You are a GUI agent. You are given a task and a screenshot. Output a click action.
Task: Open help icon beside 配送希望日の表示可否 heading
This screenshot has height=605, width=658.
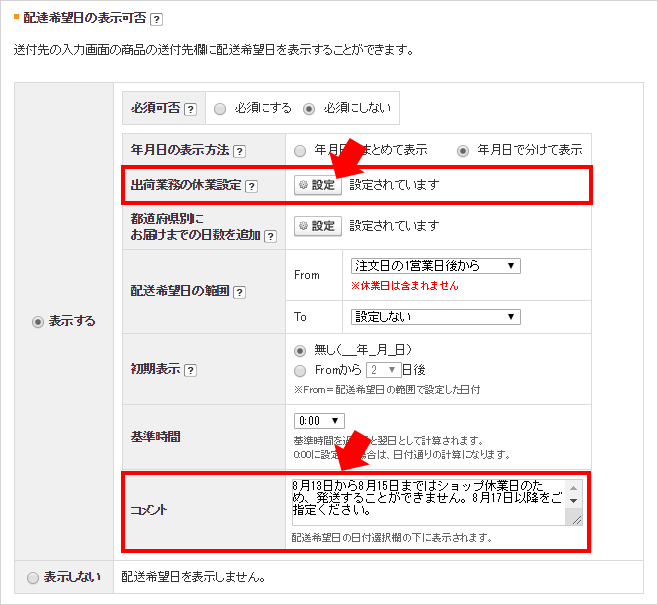click(156, 19)
